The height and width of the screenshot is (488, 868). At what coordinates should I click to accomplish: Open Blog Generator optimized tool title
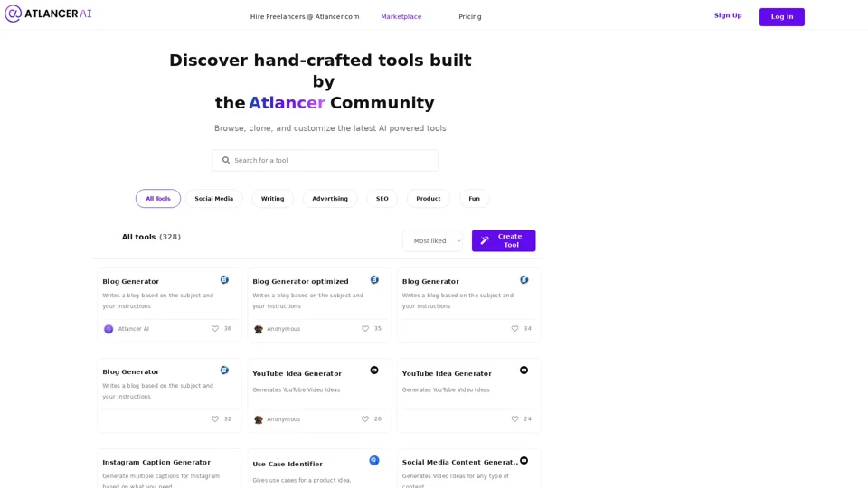[x=300, y=281]
